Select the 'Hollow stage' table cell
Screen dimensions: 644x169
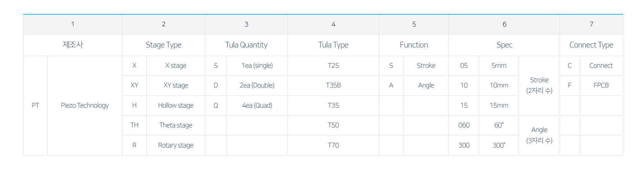[176, 105]
